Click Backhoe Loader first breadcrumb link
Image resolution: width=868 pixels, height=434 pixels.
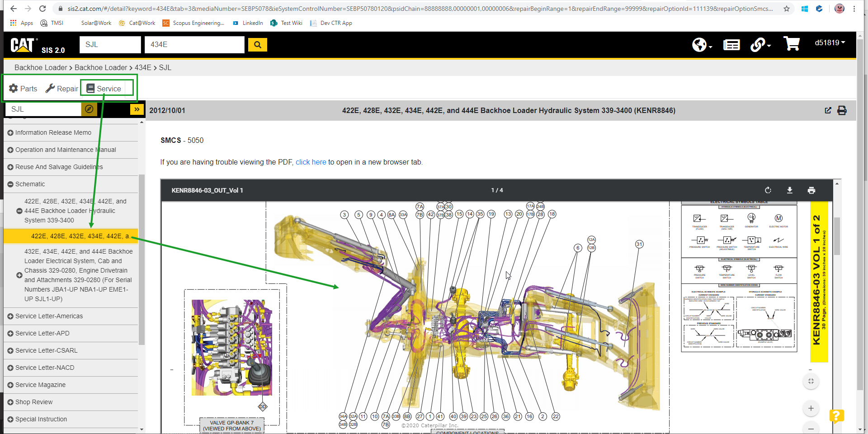pos(41,67)
